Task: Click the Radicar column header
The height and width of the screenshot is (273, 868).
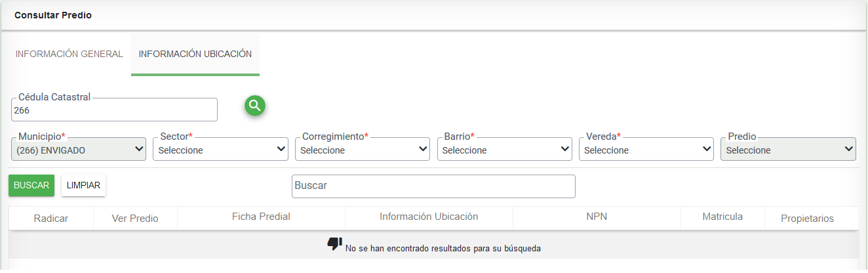Action: [x=51, y=219]
